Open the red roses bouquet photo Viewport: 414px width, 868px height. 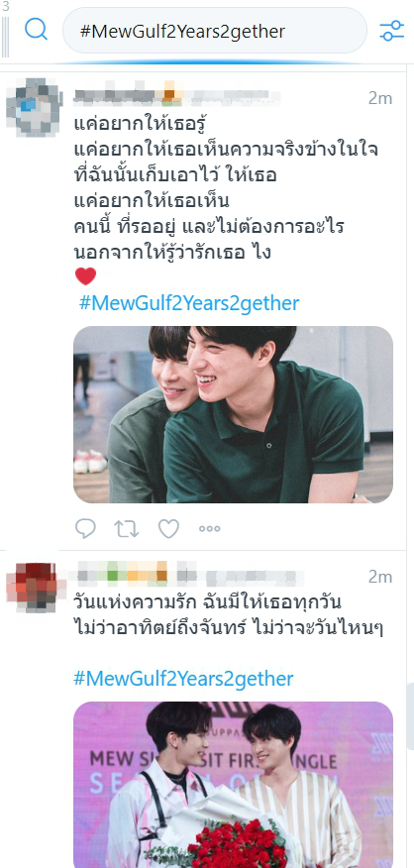[x=233, y=785]
